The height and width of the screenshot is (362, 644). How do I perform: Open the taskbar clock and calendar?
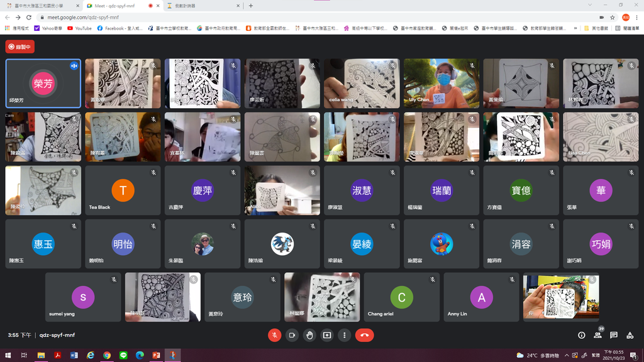(614, 356)
